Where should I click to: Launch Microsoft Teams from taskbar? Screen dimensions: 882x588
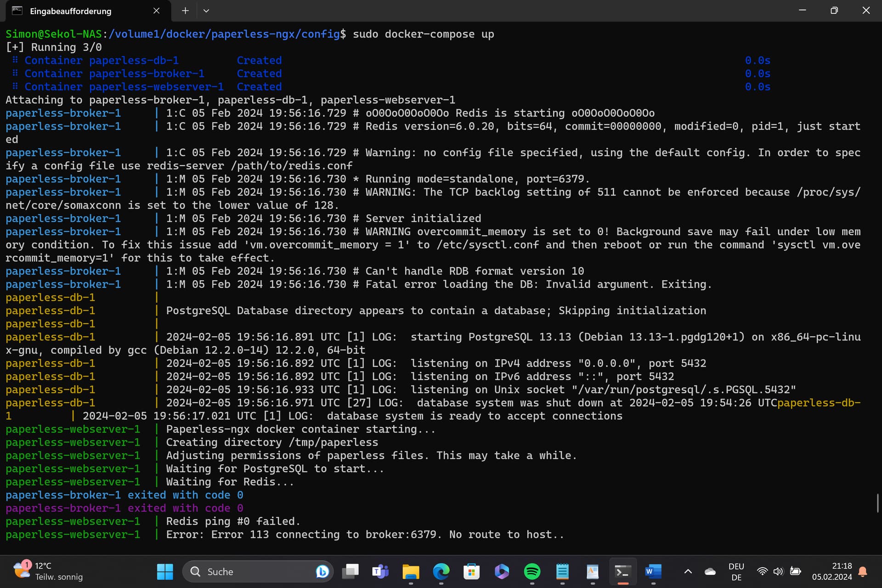coord(380,571)
